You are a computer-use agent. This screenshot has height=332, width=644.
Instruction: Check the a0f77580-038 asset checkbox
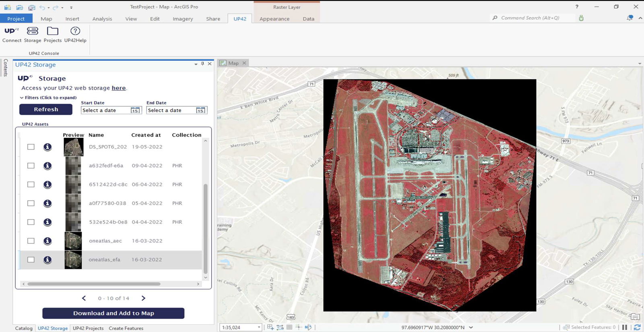pos(31,203)
